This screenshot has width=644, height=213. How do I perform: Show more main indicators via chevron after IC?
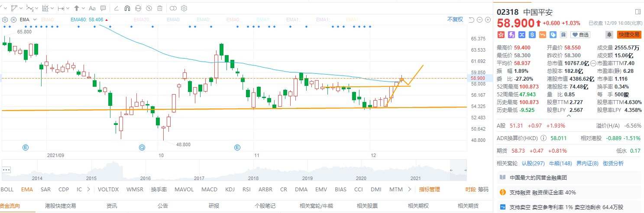pos(89,189)
